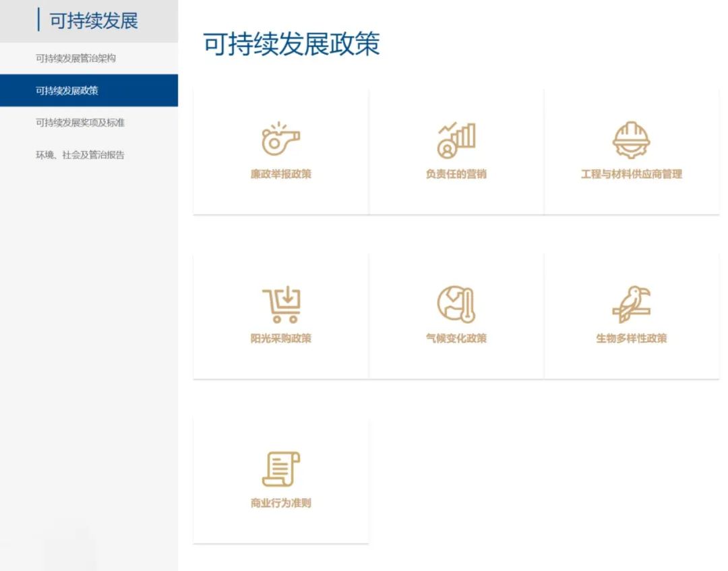Click the globe thermometer climate icon
728x571 pixels.
[x=456, y=304]
